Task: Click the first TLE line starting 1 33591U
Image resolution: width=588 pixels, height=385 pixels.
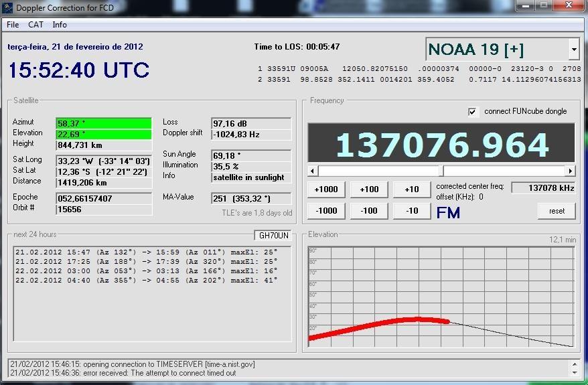Action: (419, 68)
